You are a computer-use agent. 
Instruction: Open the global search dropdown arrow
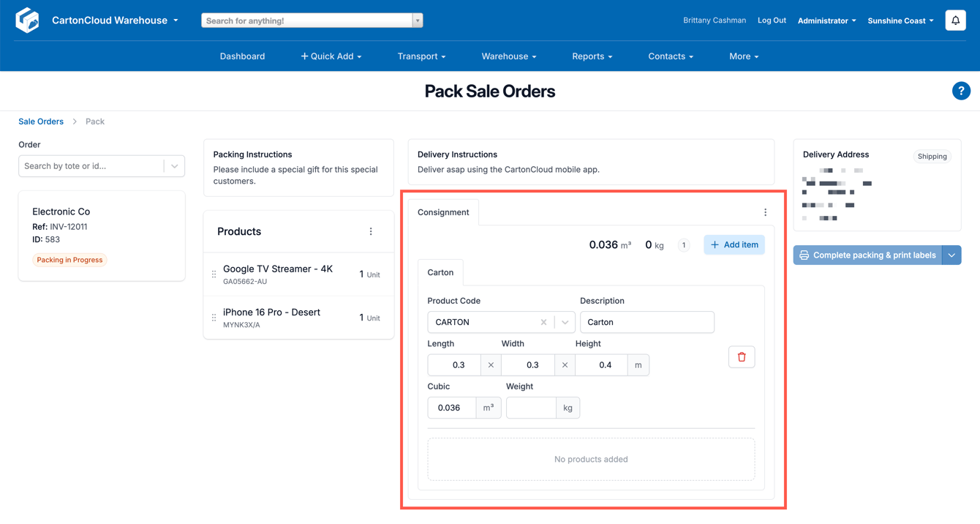click(418, 20)
